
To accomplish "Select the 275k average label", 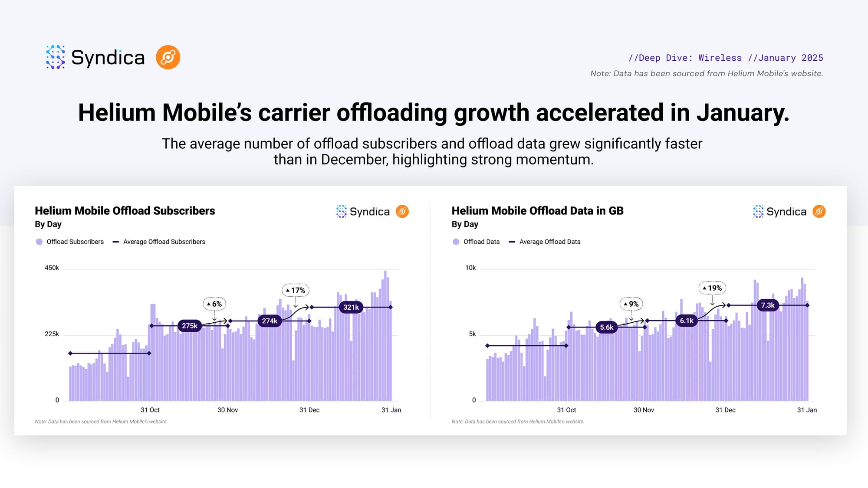I will [x=190, y=326].
